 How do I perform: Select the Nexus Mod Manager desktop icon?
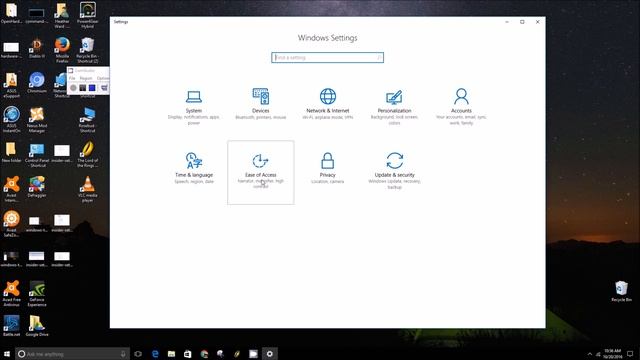pos(37,120)
